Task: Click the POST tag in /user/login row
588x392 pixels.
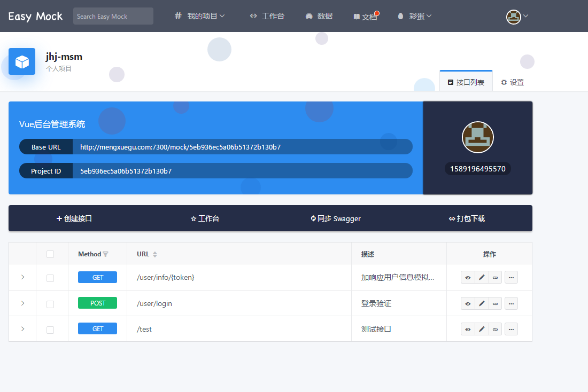Action: pos(97,303)
